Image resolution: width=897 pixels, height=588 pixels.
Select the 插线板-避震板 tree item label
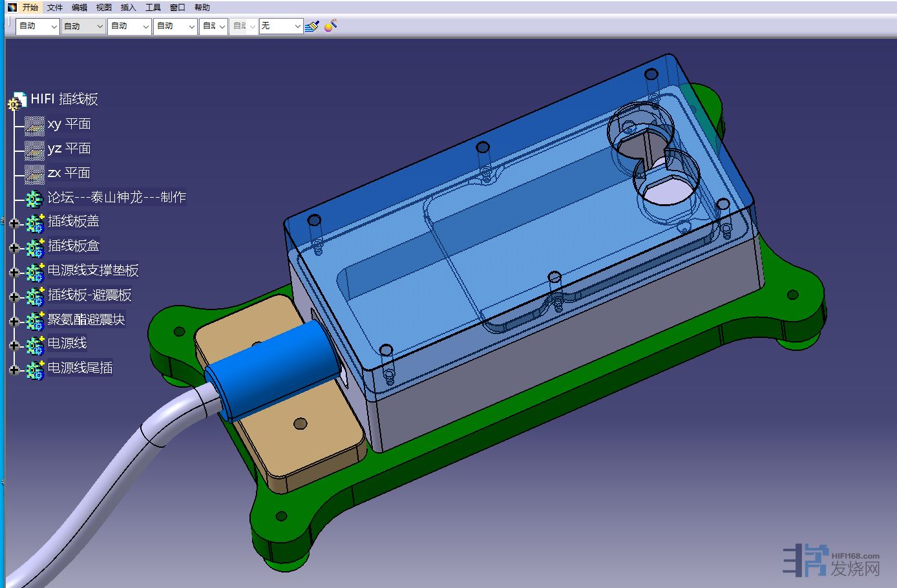pyautogui.click(x=90, y=295)
